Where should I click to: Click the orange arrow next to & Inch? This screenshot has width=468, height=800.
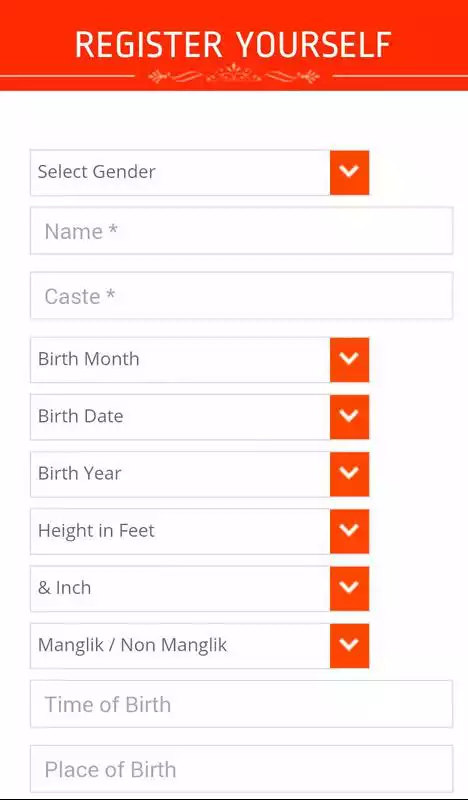pos(349,588)
